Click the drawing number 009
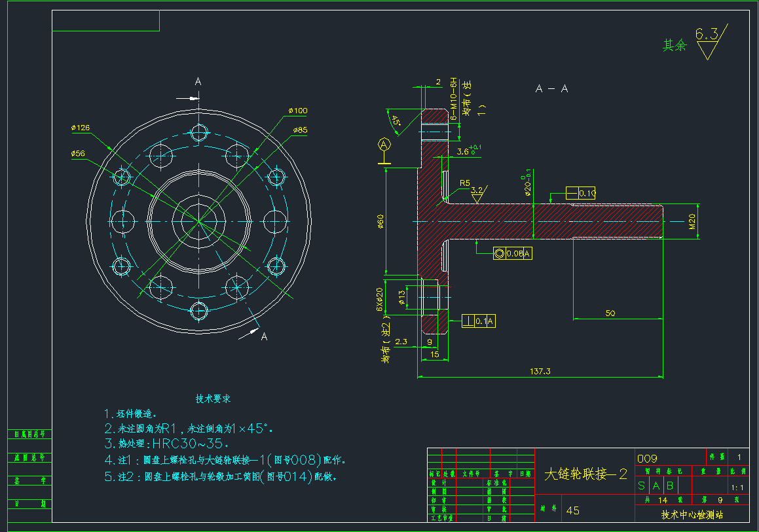The image size is (759, 532). click(647, 459)
